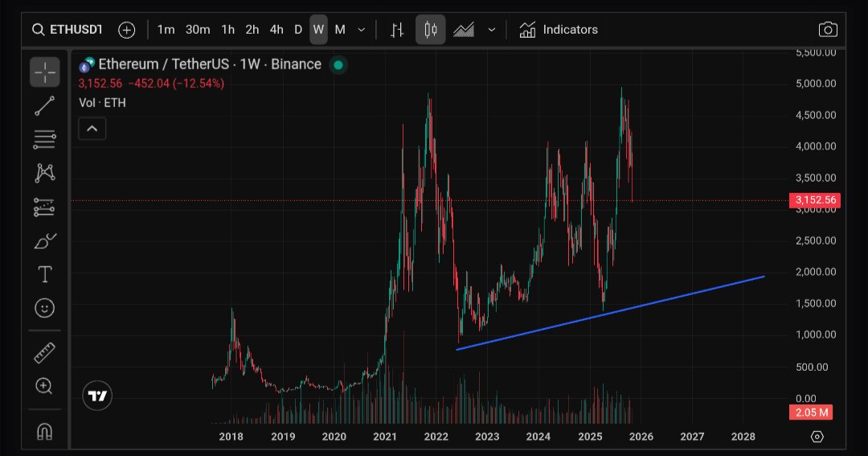Select the brush drawing tool
868x456 pixels.
click(45, 241)
